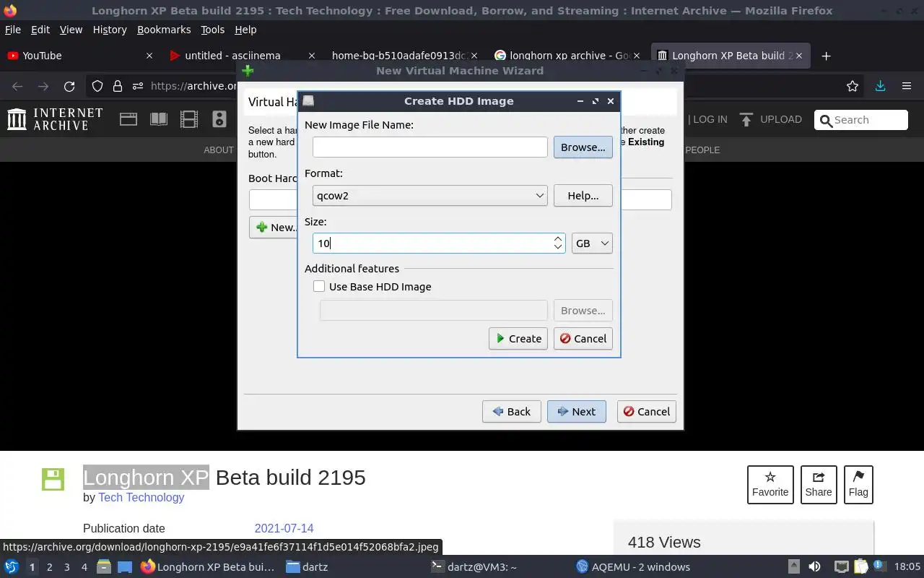
Task: Switch to untitled asciinema tab
Action: [x=243, y=56]
